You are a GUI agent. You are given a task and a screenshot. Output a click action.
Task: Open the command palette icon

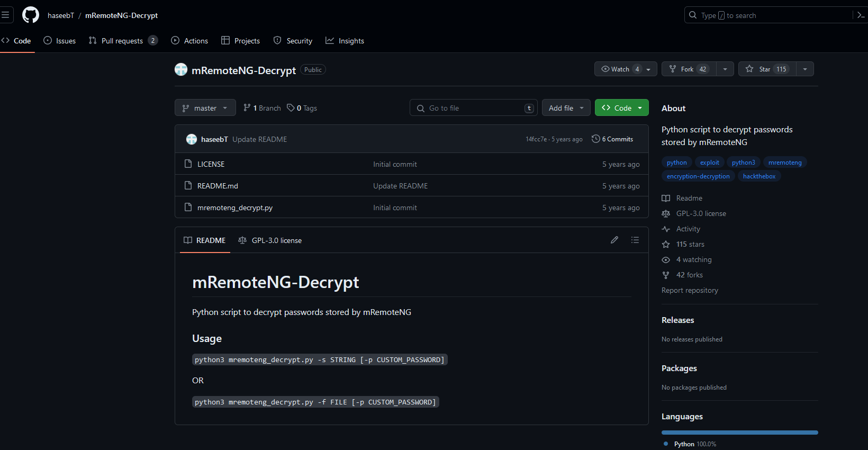(861, 15)
